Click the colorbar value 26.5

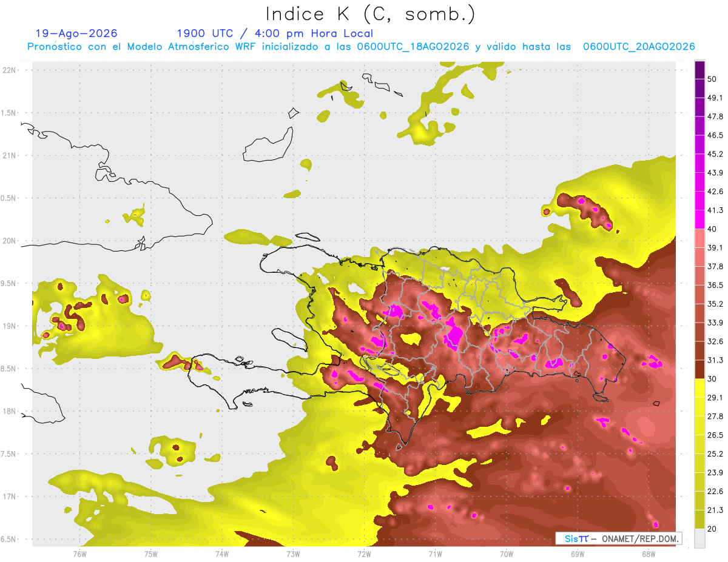pos(715,435)
